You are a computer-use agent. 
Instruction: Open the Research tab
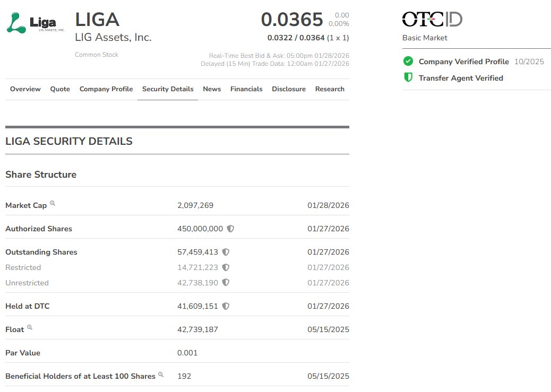330,89
